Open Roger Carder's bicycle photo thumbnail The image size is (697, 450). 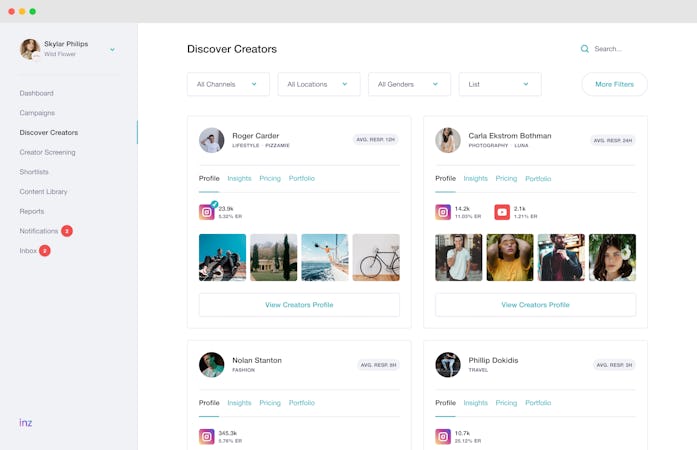[x=376, y=257]
